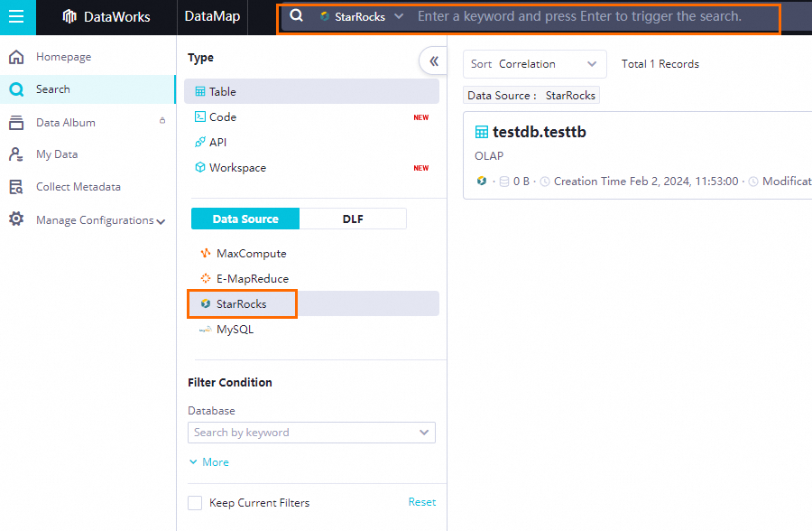Click the lock icon beside Data Album
Screen dimensions: 812x531
tap(162, 120)
